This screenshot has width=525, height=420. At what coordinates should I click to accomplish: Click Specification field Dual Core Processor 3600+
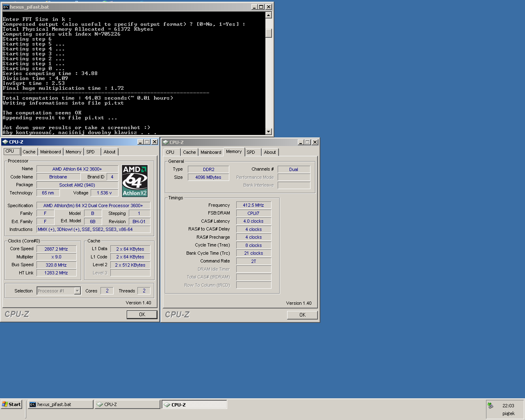pos(94,205)
